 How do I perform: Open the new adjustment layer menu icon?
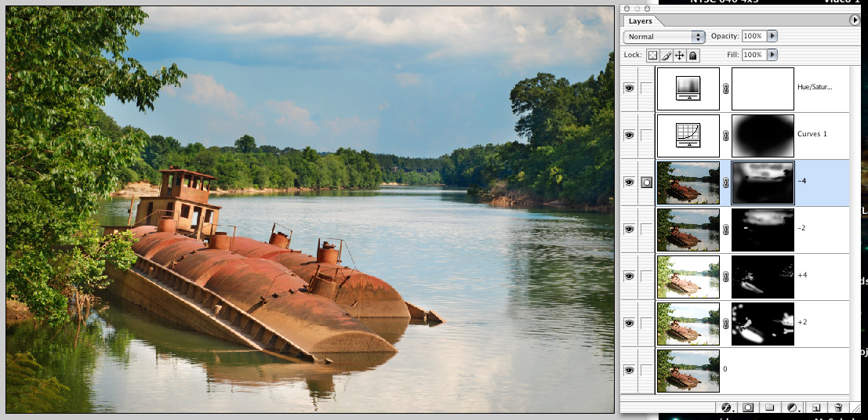point(793,407)
